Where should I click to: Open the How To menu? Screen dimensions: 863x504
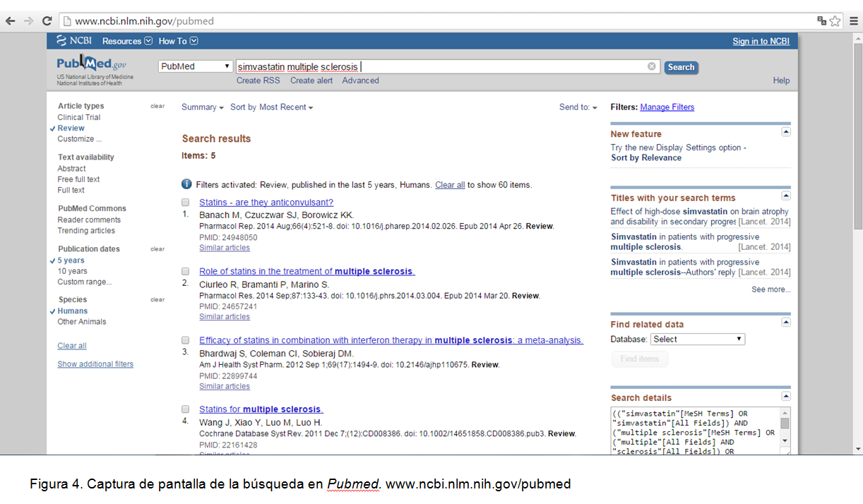(178, 41)
